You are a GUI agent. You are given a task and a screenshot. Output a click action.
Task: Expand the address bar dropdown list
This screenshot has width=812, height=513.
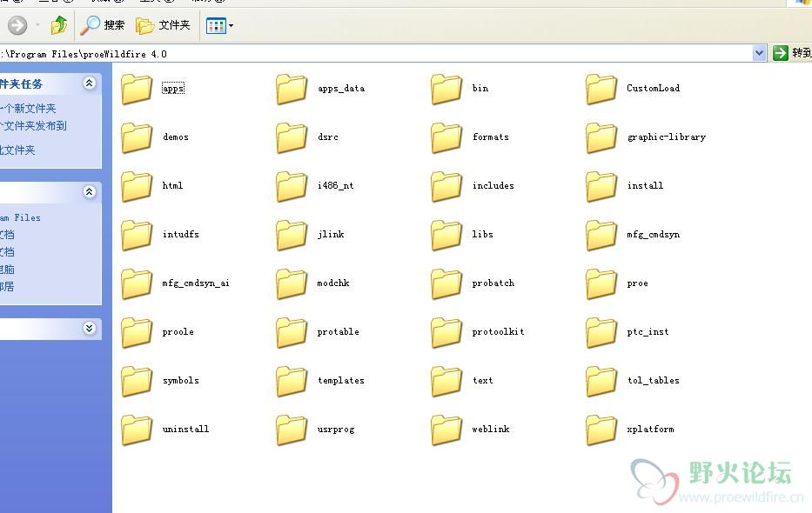759,53
